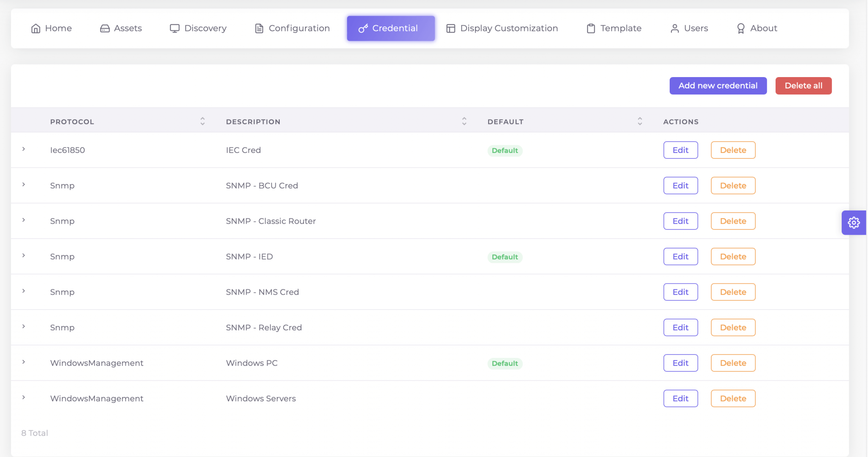Click the Home house icon
Image resolution: width=868 pixels, height=457 pixels.
click(x=36, y=28)
